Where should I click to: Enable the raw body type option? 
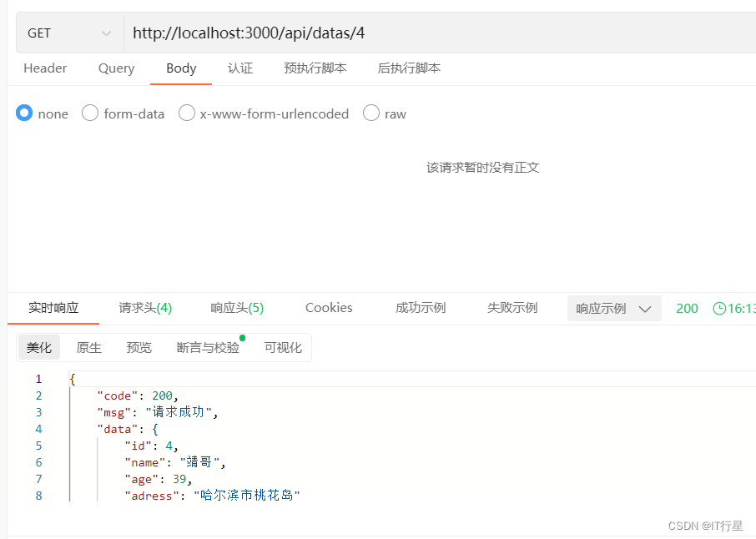click(x=370, y=113)
